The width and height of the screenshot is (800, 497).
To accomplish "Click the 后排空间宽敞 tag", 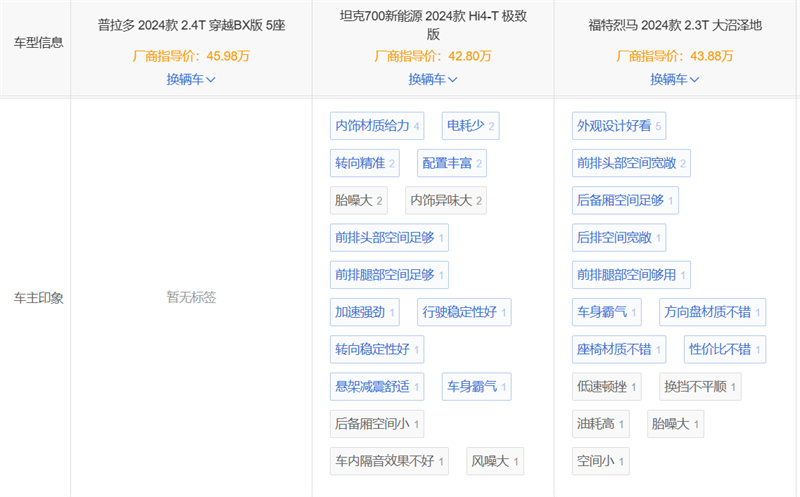I will coord(619,237).
